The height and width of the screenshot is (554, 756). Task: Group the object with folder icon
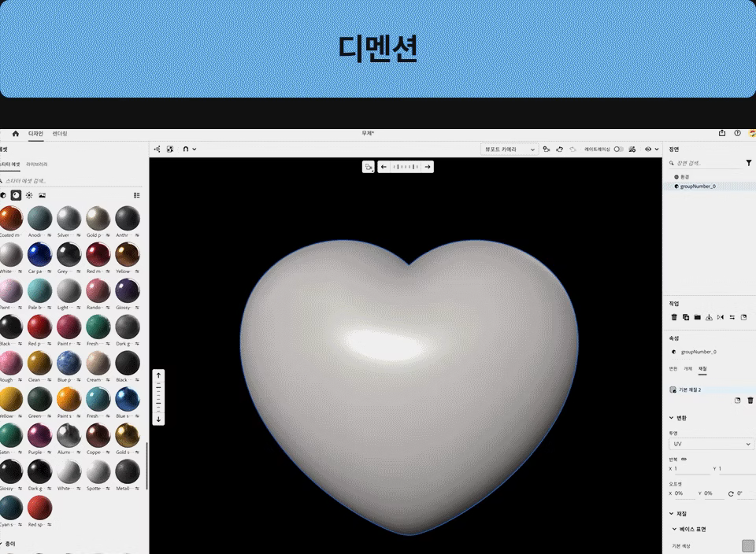[x=697, y=317]
